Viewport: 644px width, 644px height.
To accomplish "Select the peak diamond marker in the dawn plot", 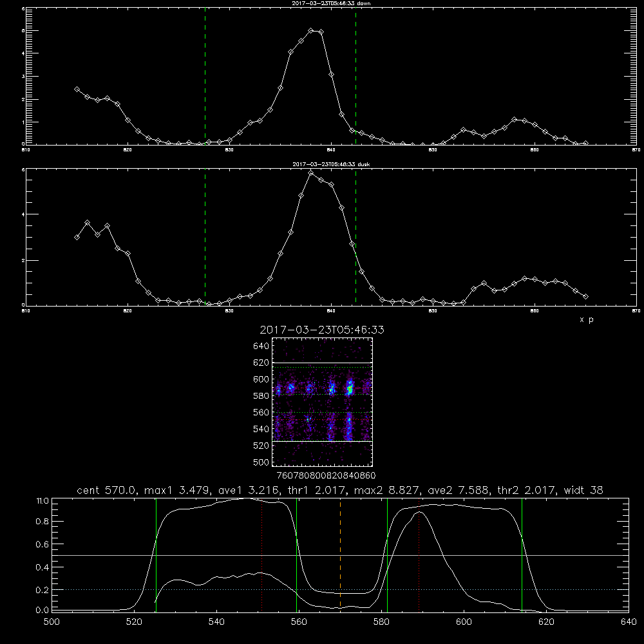I will click(311, 31).
